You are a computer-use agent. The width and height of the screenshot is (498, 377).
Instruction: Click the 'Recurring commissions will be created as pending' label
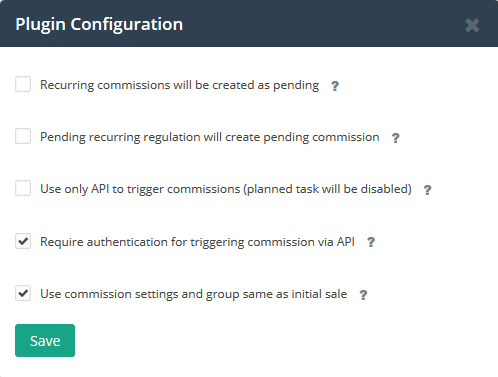click(179, 85)
